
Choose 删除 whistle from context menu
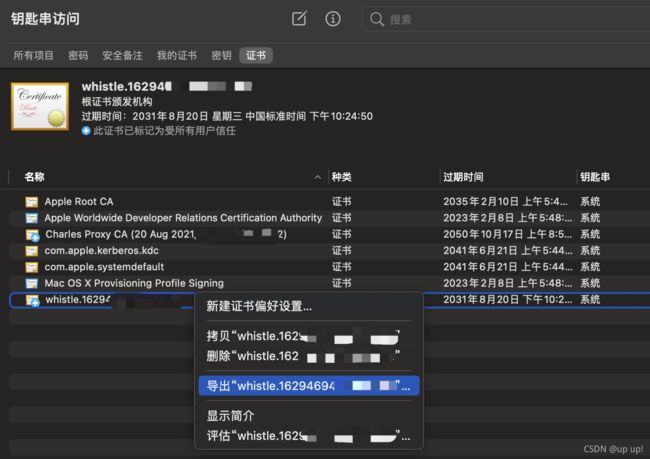[309, 356]
